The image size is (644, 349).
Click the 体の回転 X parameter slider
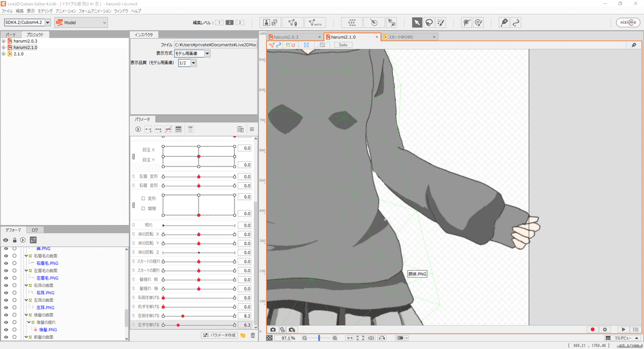(x=199, y=235)
